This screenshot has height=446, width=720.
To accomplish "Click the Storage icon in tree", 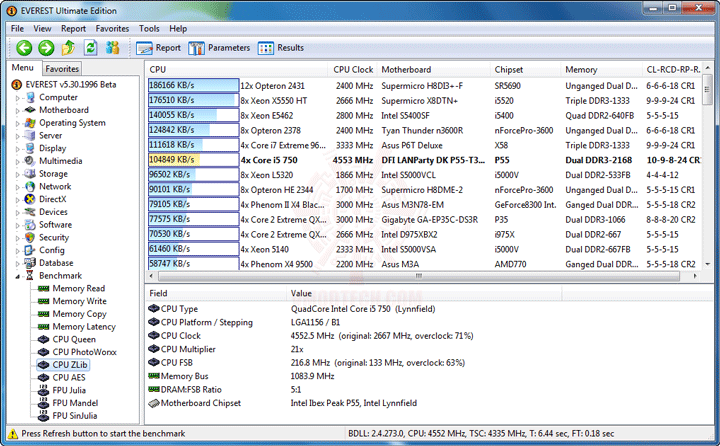I will (x=30, y=174).
